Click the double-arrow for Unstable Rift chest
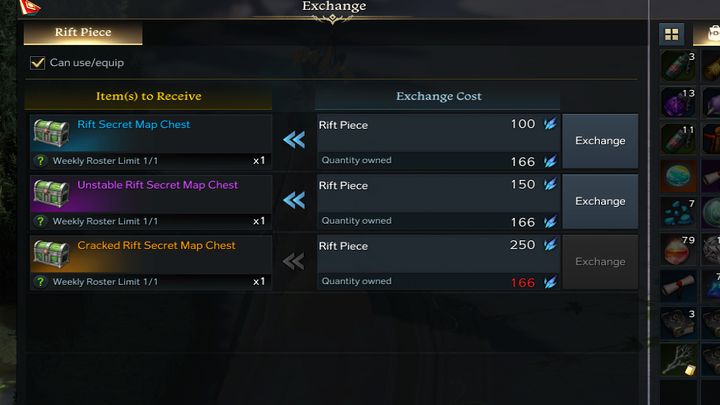720x405 pixels. click(x=293, y=200)
